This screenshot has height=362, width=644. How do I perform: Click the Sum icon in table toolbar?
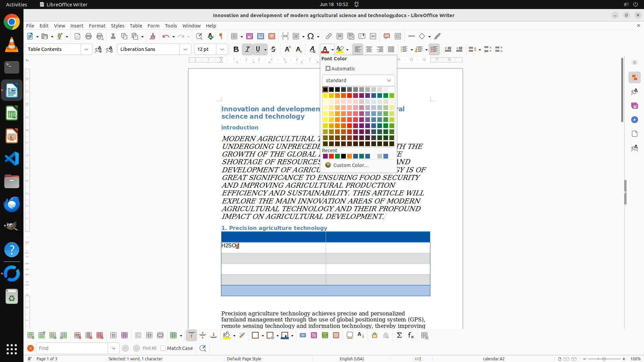point(399,336)
